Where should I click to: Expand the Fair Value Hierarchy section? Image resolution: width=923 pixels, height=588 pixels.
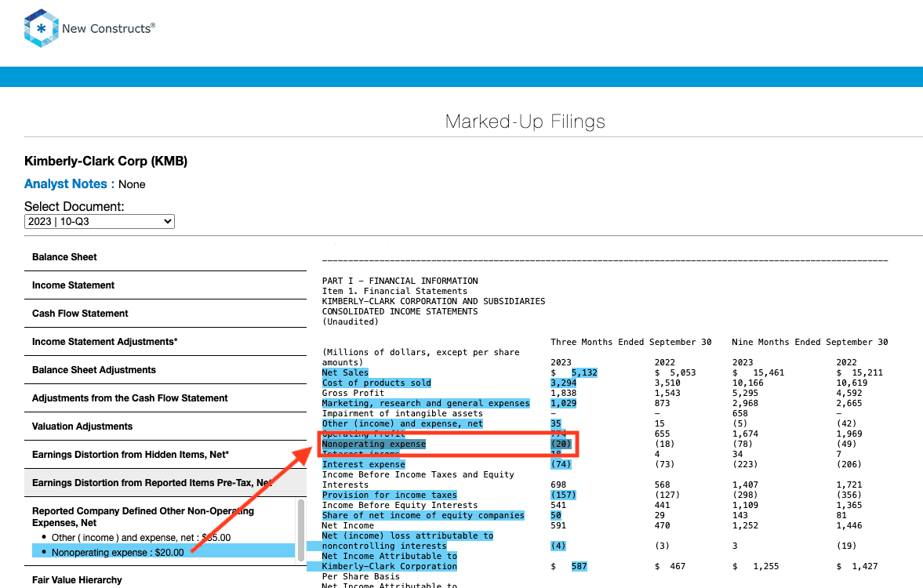165,579
